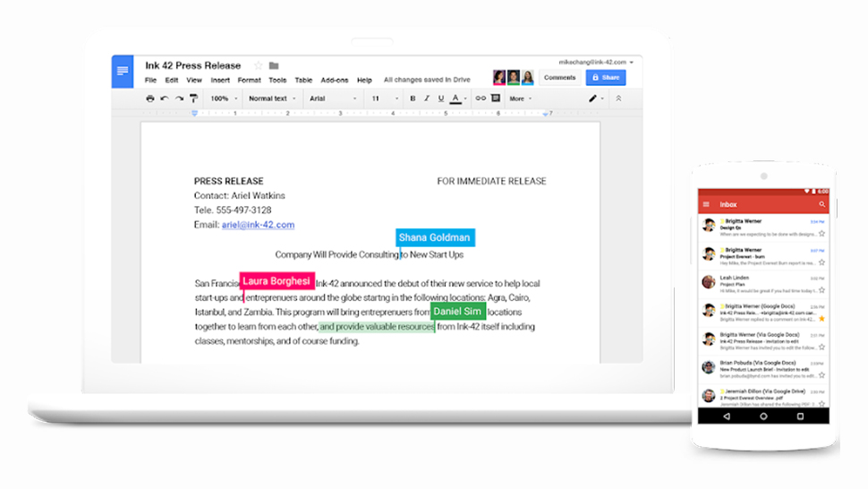Click the right indent marker on the ruler
The width and height of the screenshot is (868, 489).
545,114
